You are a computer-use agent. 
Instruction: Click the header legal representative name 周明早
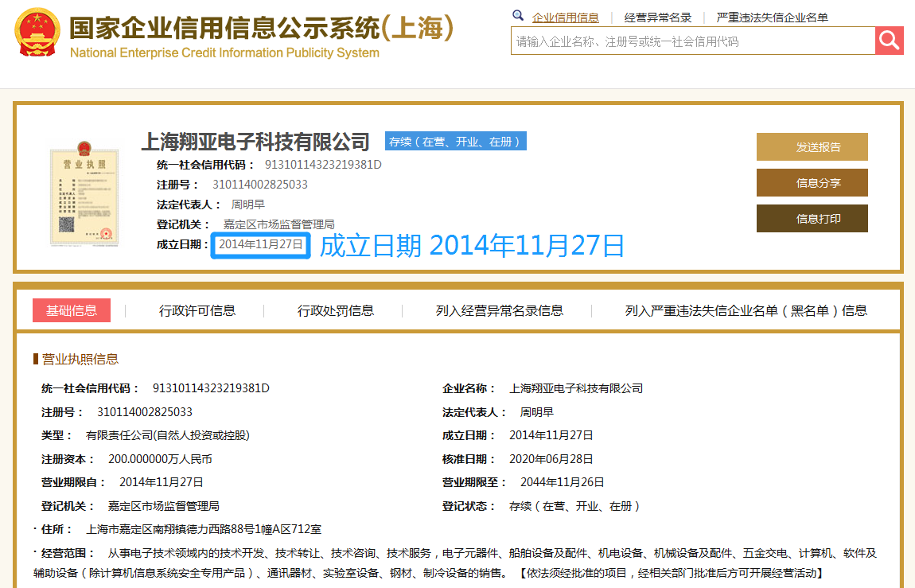tap(248, 204)
